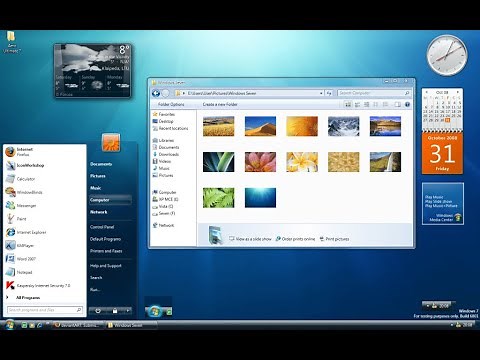The height and width of the screenshot is (360, 480).
Task: Click the refresh button beside the address bar
Action: [x=329, y=93]
